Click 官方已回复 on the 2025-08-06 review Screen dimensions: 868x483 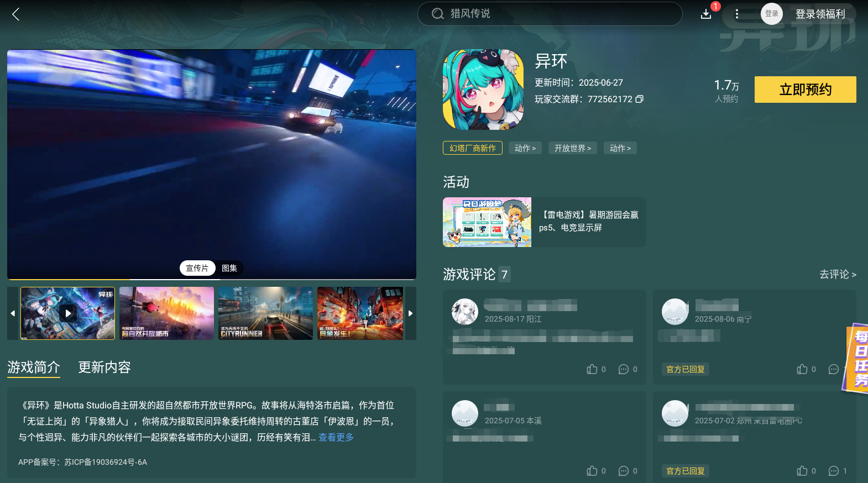pos(686,369)
